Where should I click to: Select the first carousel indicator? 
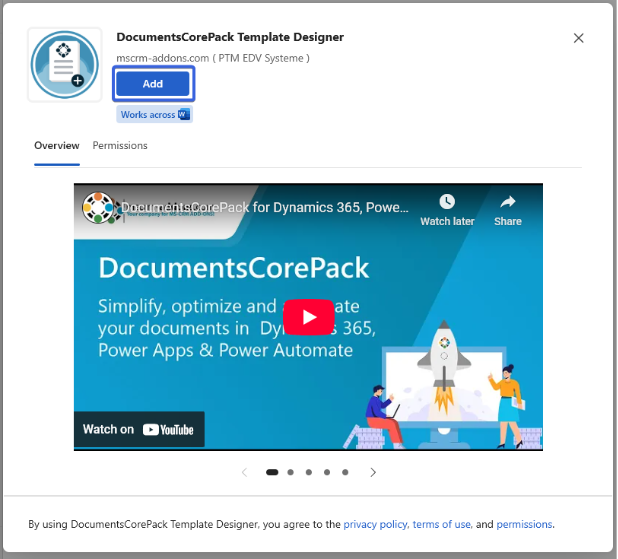click(272, 472)
